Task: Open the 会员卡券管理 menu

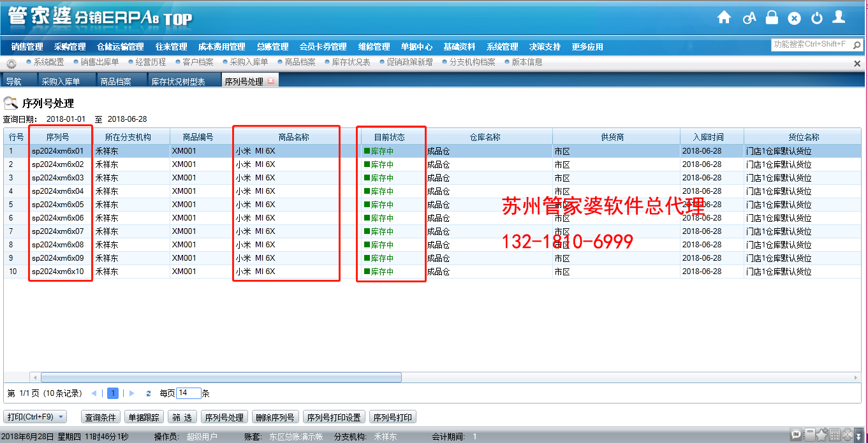Action: click(323, 47)
